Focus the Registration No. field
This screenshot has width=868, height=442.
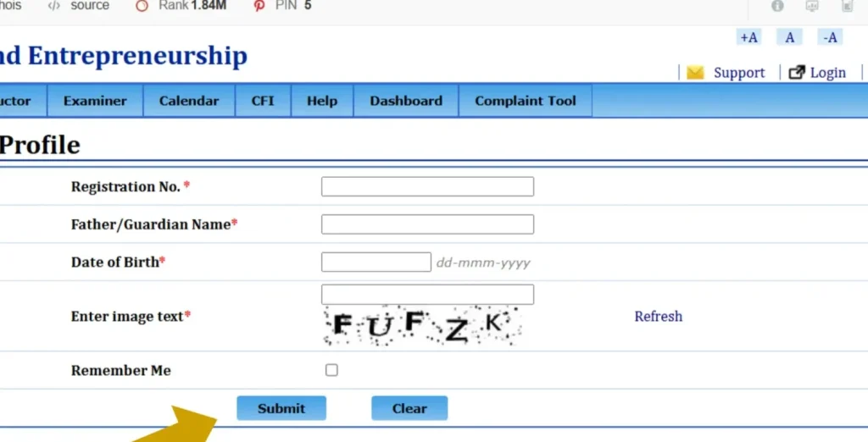pos(427,186)
